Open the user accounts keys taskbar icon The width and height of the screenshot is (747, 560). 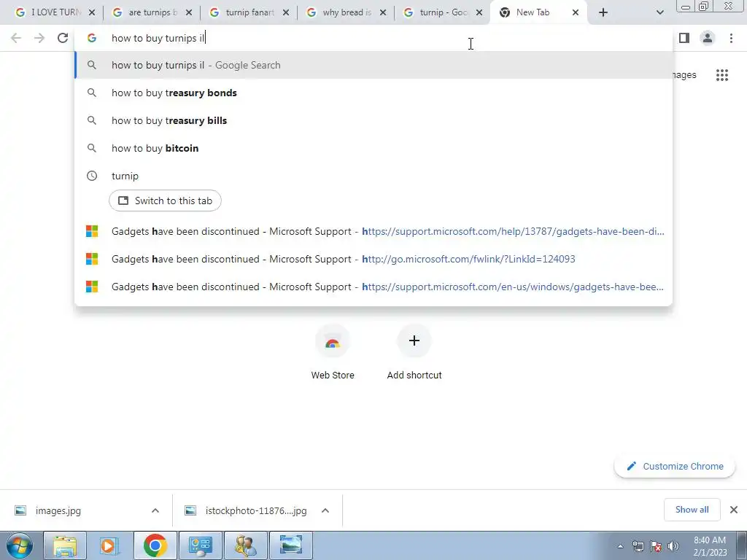point(245,545)
